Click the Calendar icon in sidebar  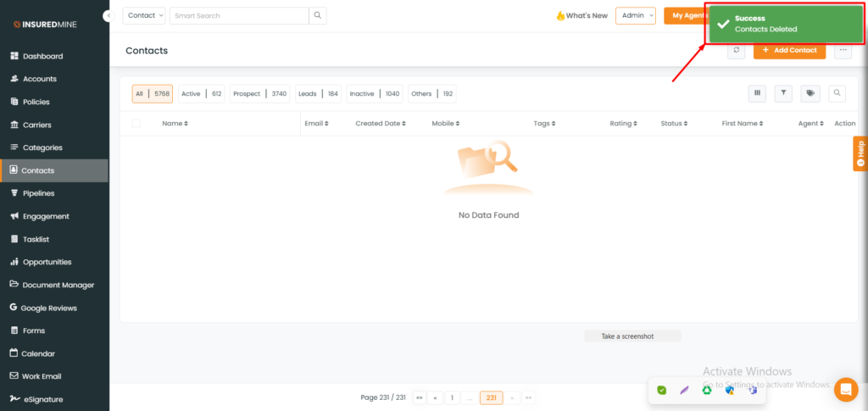14,353
